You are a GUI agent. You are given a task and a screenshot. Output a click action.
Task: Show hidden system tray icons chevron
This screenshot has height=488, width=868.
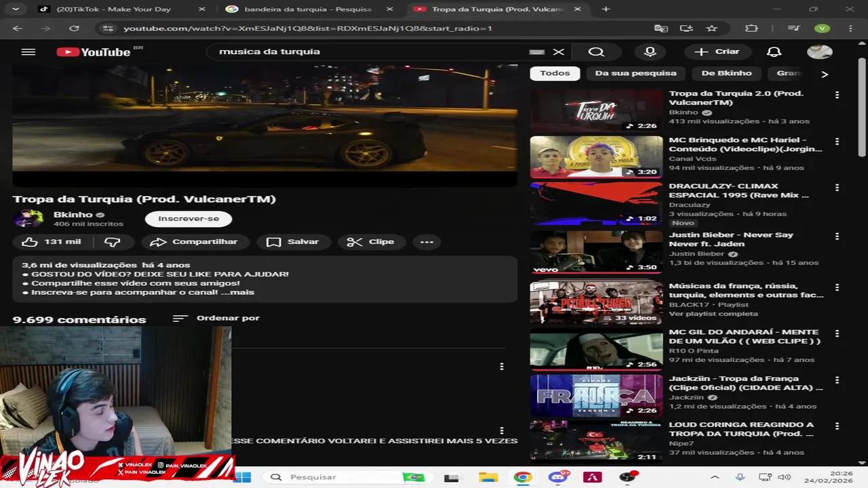point(714,477)
